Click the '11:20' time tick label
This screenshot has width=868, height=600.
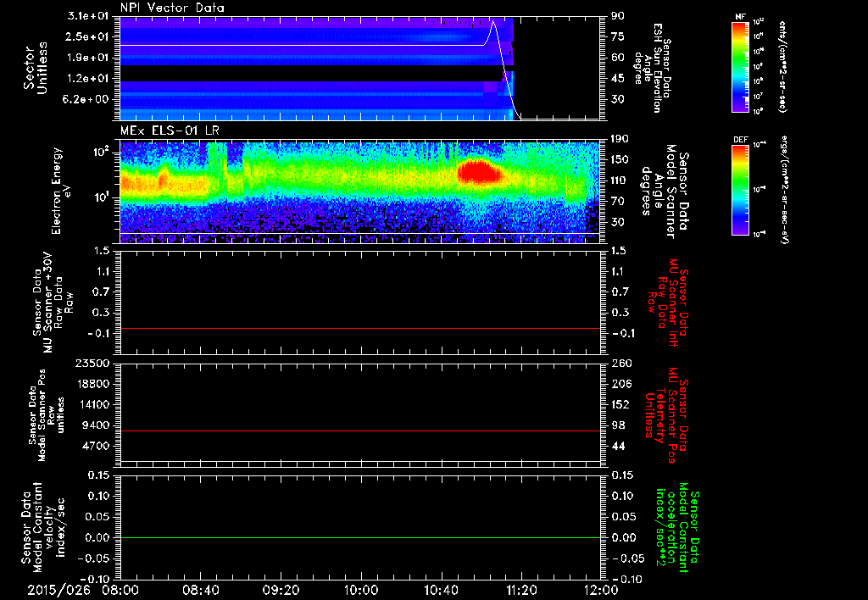click(521, 591)
